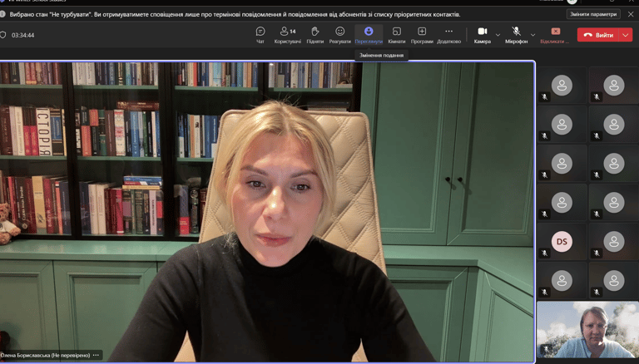This screenshot has height=364, width=639.
Task: Open more actions (Додатково)
Action: 448,35
